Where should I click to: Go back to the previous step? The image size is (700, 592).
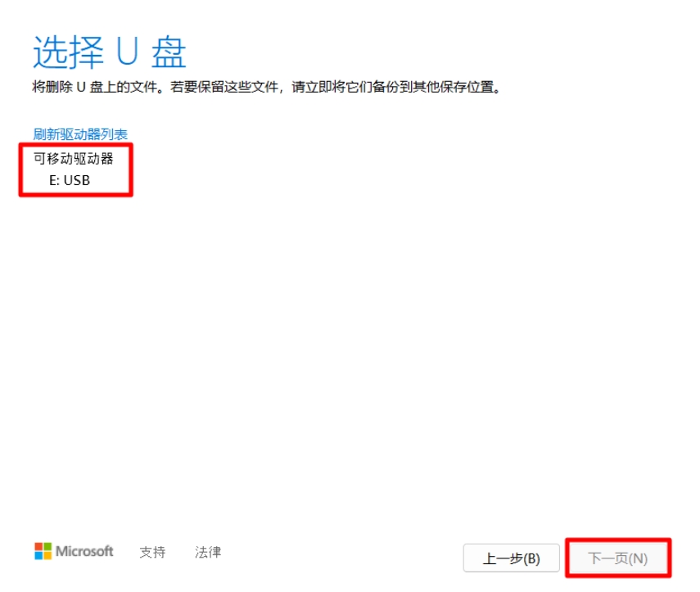(512, 558)
